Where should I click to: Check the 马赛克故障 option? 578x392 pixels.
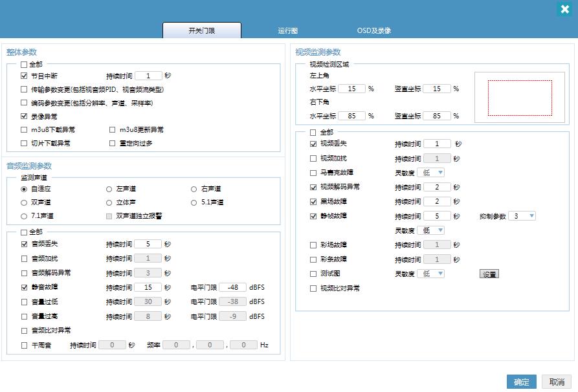(314, 173)
